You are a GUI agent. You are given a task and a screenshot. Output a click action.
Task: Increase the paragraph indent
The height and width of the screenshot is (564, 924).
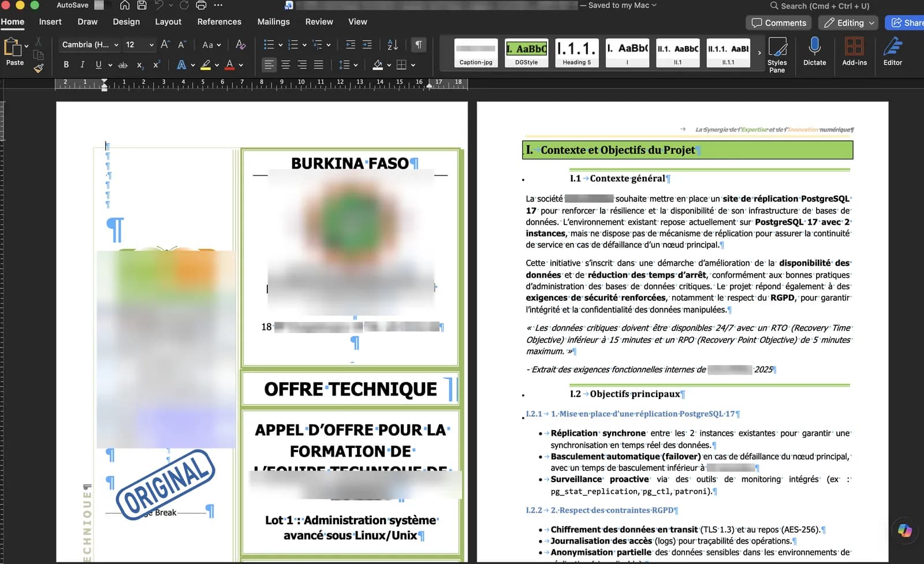(367, 44)
